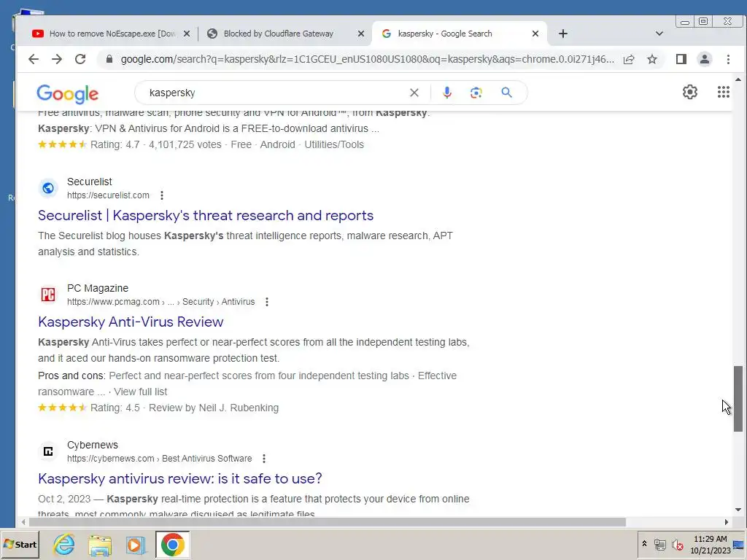Search by image with Google Lens
Image resolution: width=747 pixels, height=560 pixels.
click(476, 93)
